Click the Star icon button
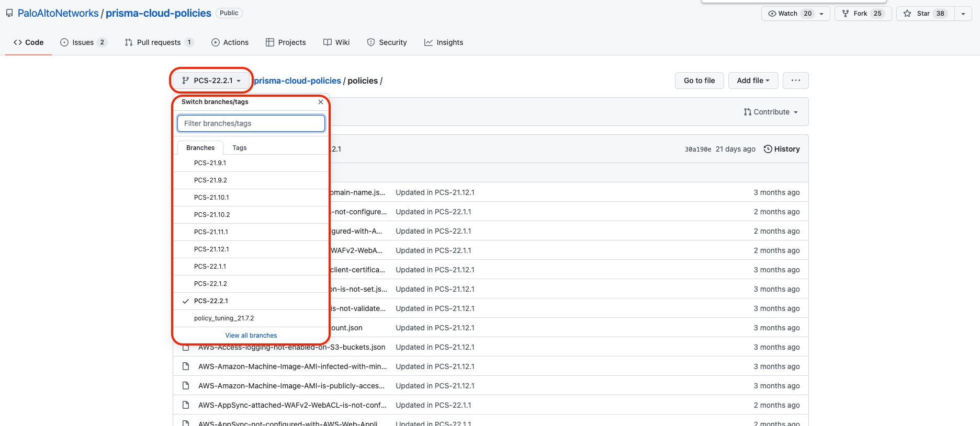 907,14
